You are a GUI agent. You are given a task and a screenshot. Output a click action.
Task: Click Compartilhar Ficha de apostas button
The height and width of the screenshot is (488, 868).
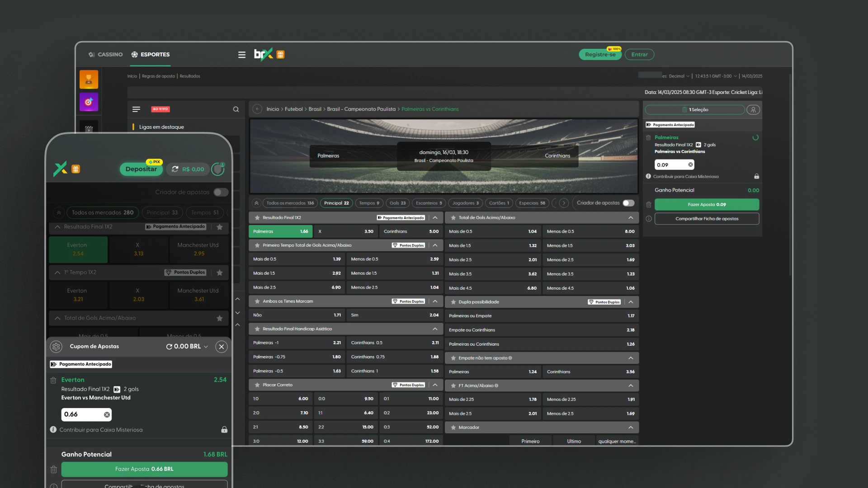point(707,219)
